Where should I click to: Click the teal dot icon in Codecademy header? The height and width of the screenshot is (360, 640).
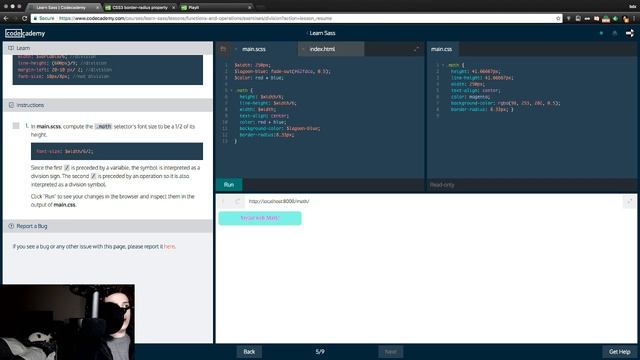[x=601, y=33]
